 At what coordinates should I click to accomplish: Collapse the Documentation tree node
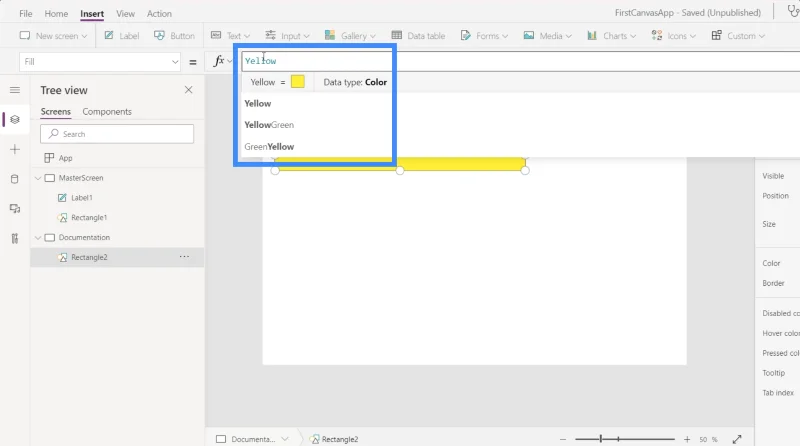click(38, 238)
